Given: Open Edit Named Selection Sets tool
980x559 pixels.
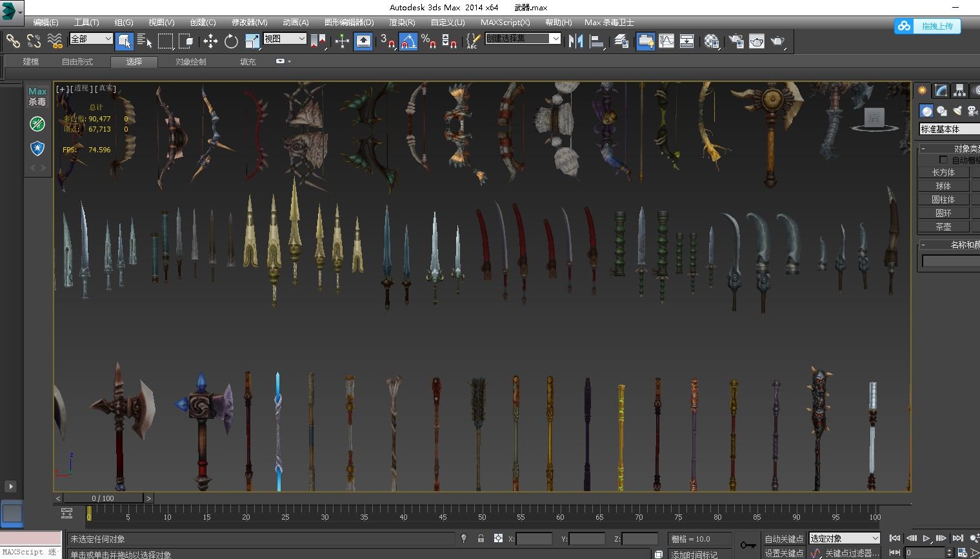Looking at the screenshot, I should click(x=473, y=41).
